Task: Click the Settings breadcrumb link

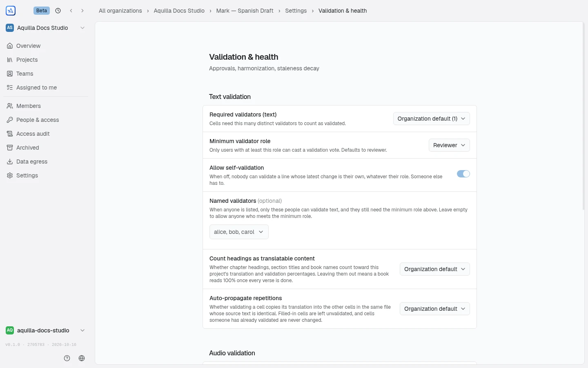Action: (x=296, y=11)
